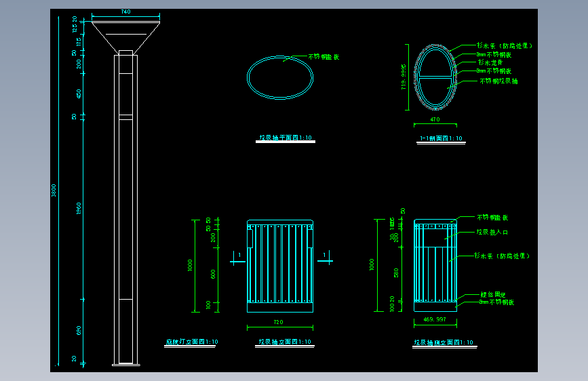
Task: Click the 600 dimension of front elevation
Action: pyautogui.click(x=213, y=274)
